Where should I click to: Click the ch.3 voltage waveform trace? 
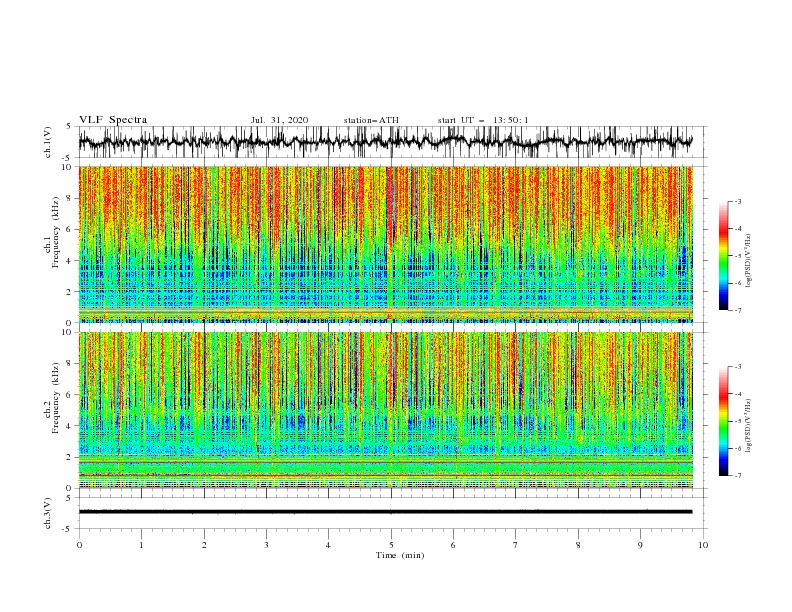[x=386, y=512]
